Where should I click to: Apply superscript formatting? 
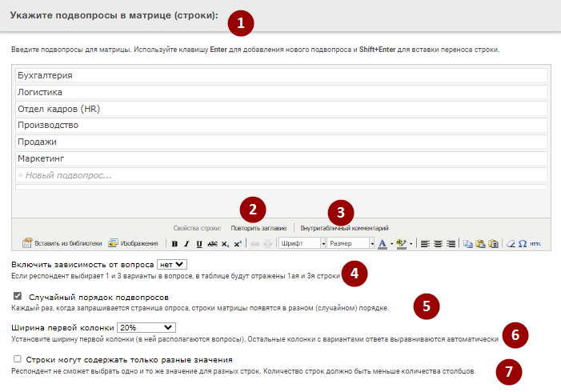238,243
